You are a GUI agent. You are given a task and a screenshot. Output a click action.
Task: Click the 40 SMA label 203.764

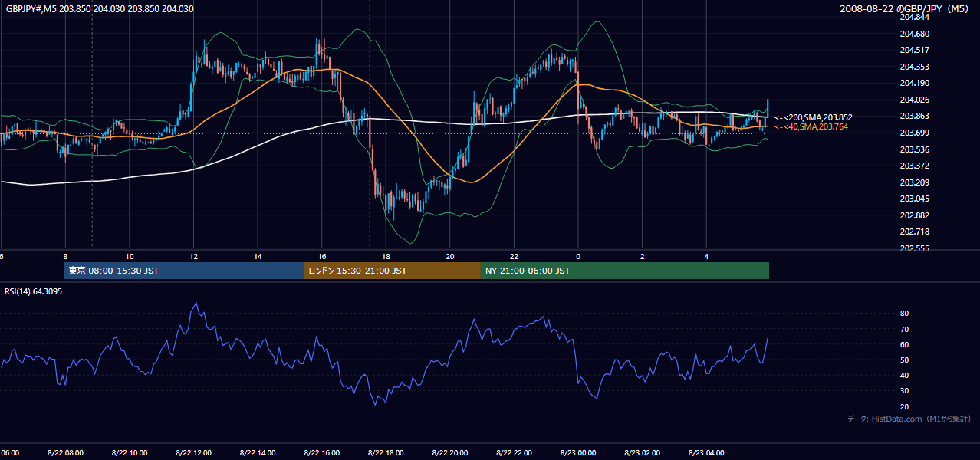pos(811,127)
